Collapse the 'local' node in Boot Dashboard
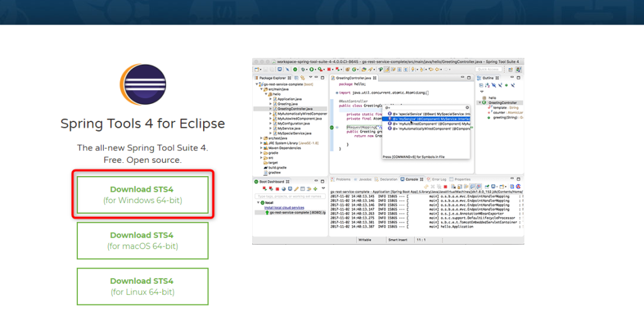This screenshot has height=334, width=644. (x=258, y=203)
